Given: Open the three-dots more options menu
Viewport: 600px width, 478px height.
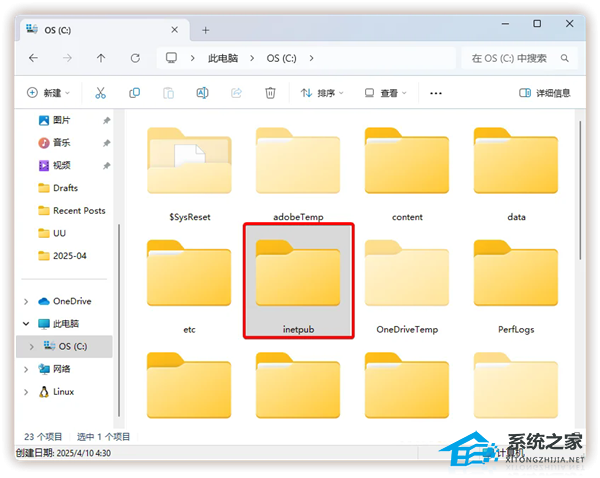Looking at the screenshot, I should (436, 93).
